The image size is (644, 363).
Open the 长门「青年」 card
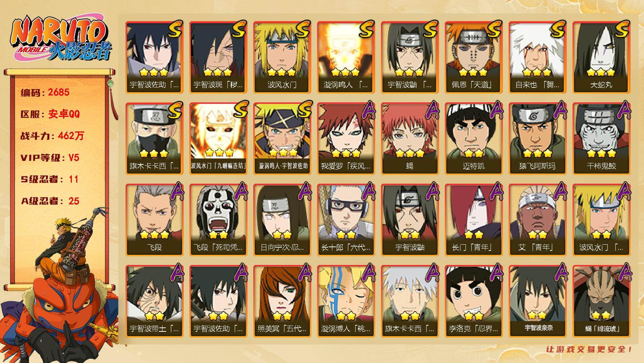click(x=473, y=220)
